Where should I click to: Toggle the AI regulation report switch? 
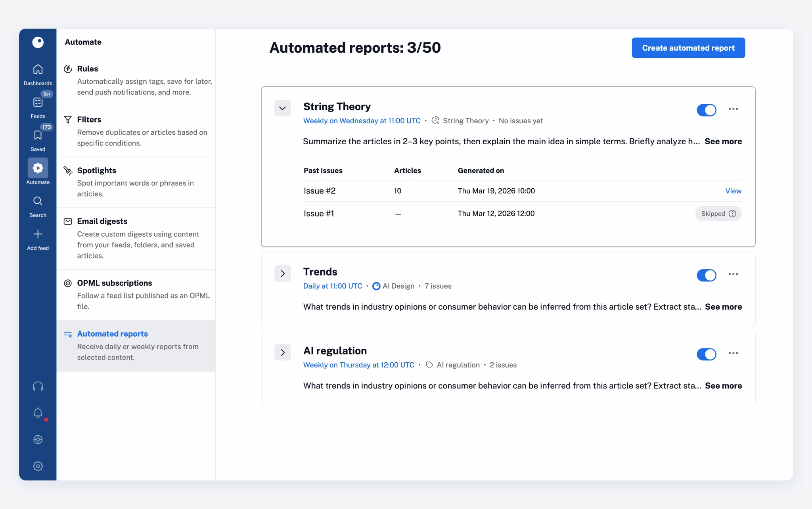[706, 354]
